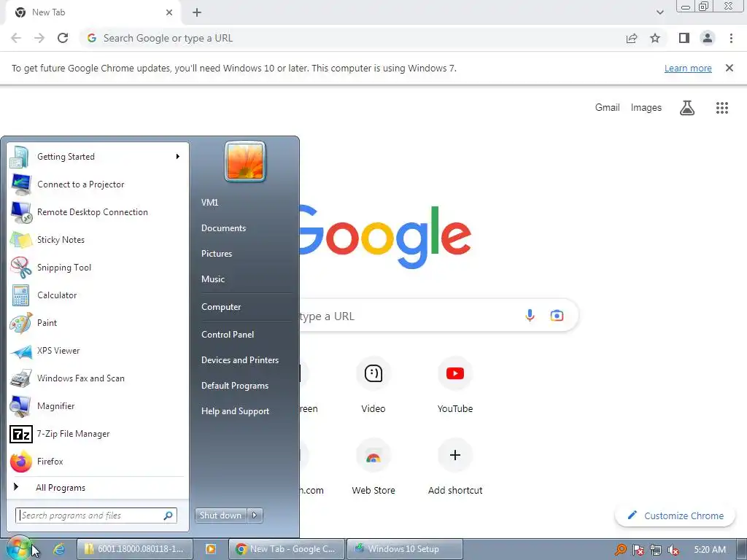Image resolution: width=747 pixels, height=560 pixels.
Task: Open Help and Support entry
Action: pos(235,411)
